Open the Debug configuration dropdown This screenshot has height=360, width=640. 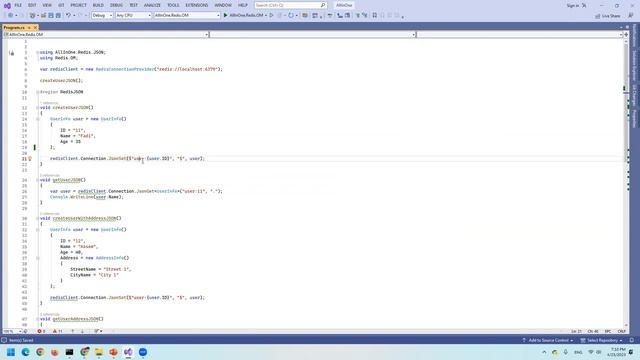(102, 16)
